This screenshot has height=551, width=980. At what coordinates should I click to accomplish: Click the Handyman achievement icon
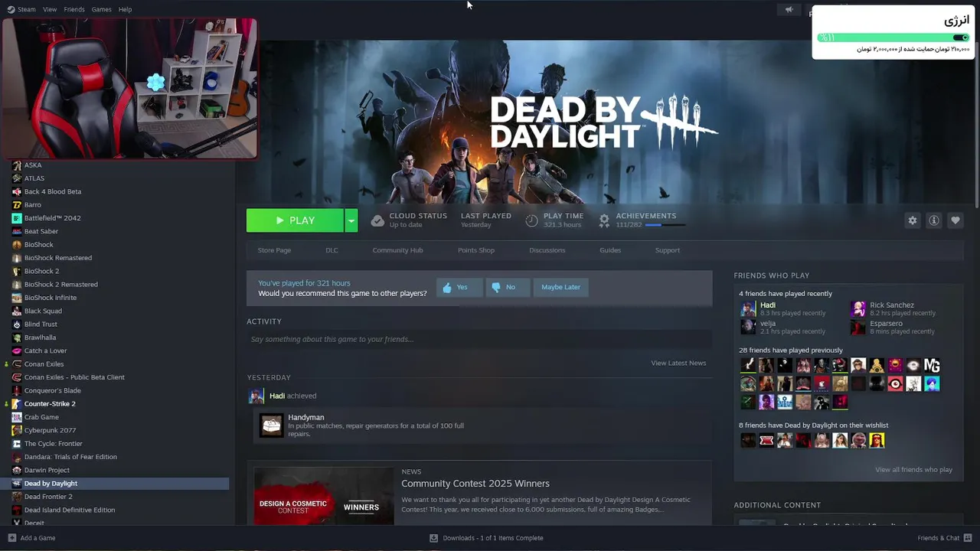click(x=271, y=425)
